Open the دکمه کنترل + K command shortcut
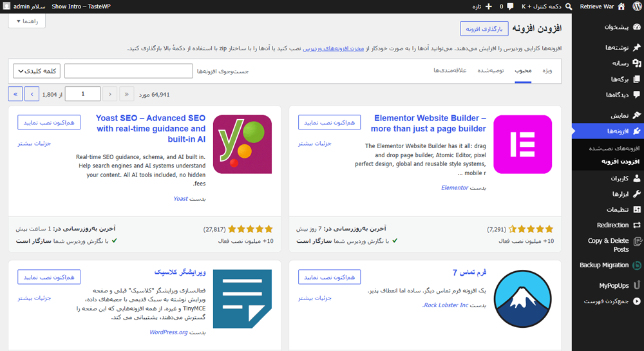The height and width of the screenshot is (351, 644). [547, 6]
